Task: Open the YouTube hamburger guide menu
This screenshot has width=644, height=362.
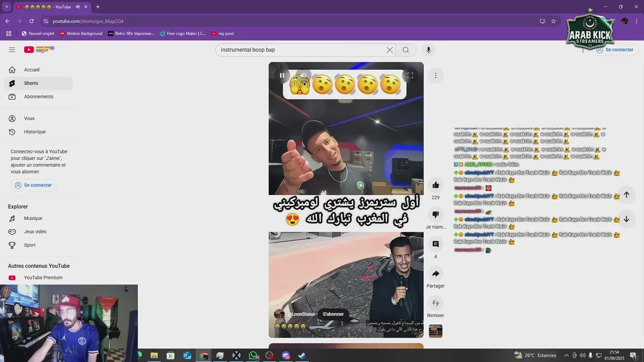Action: coord(12,50)
